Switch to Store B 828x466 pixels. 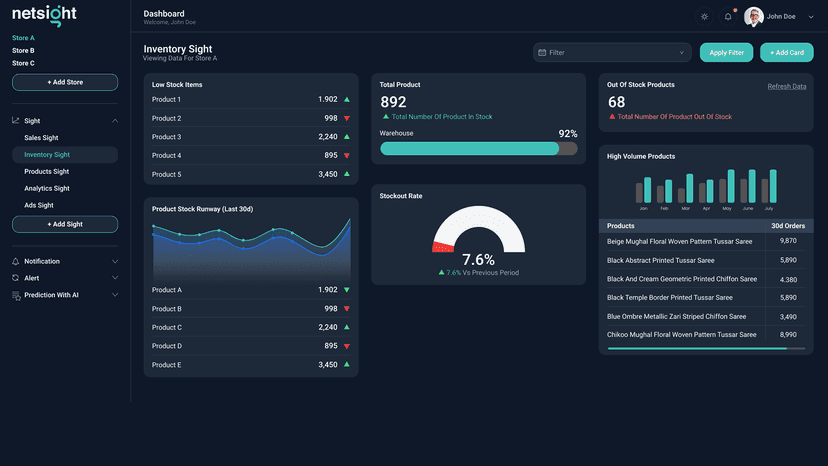point(23,51)
